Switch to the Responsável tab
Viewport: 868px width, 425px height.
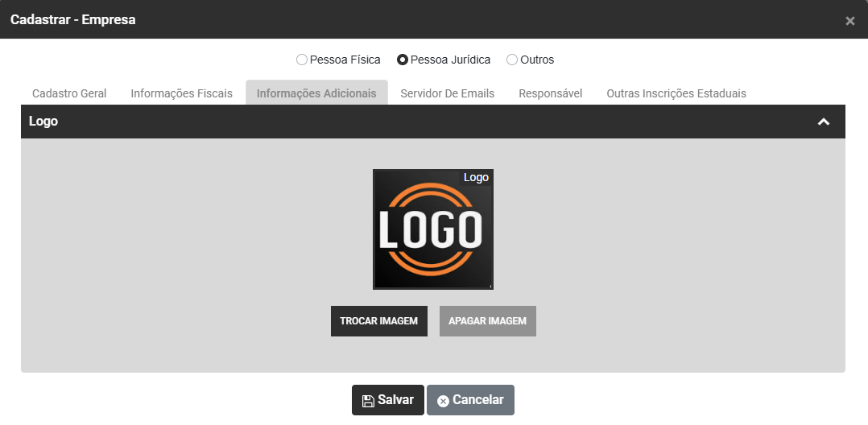pos(550,93)
